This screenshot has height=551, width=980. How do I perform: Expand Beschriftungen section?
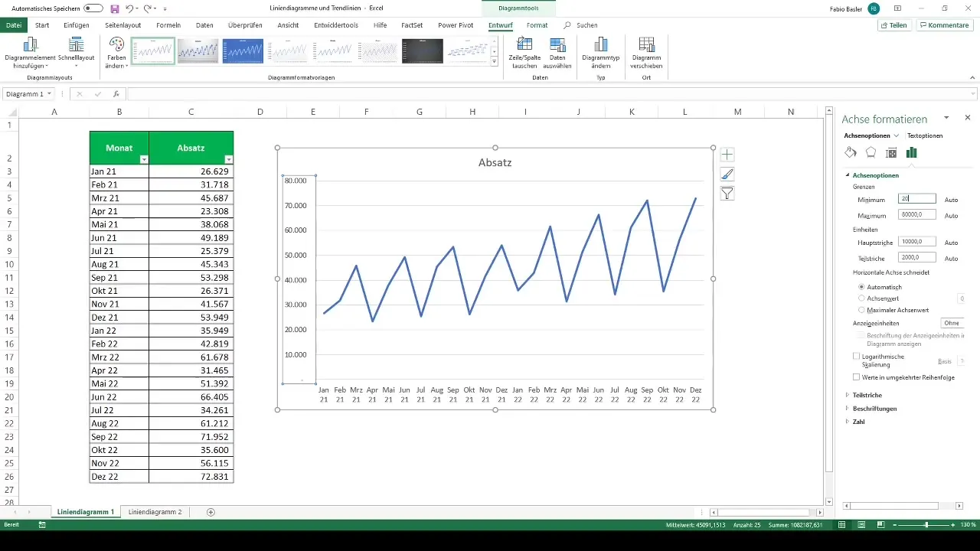pyautogui.click(x=848, y=409)
